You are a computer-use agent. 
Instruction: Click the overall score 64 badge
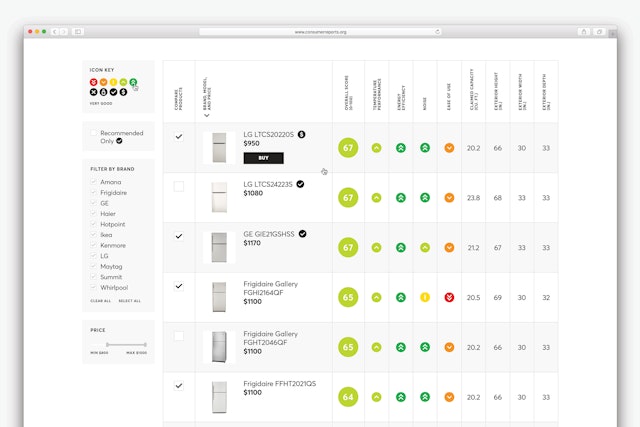(348, 397)
